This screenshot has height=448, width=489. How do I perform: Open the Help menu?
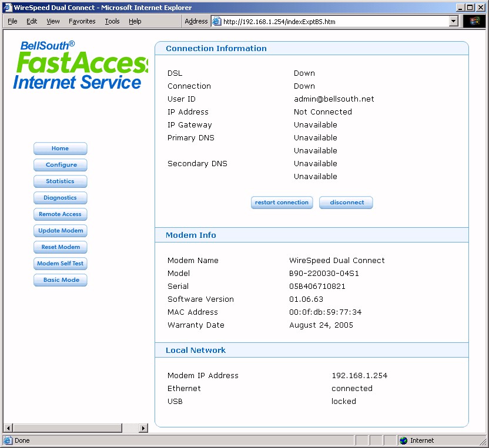pos(135,21)
